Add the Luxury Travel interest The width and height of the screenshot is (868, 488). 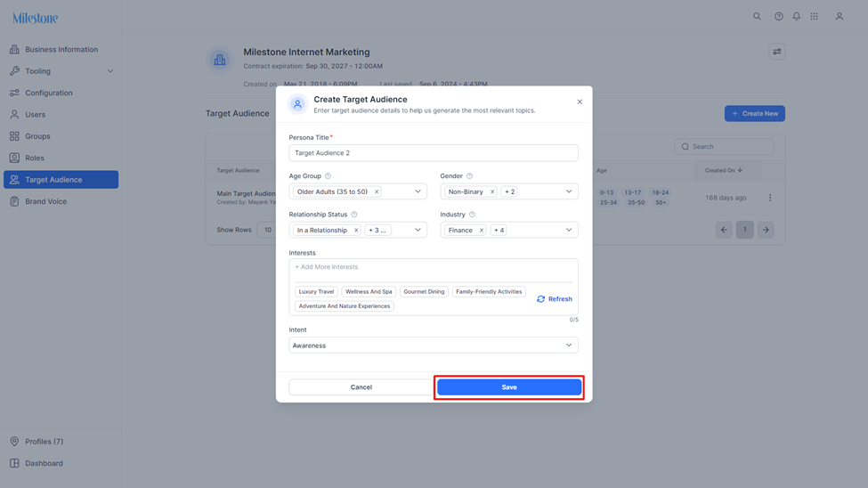(316, 292)
